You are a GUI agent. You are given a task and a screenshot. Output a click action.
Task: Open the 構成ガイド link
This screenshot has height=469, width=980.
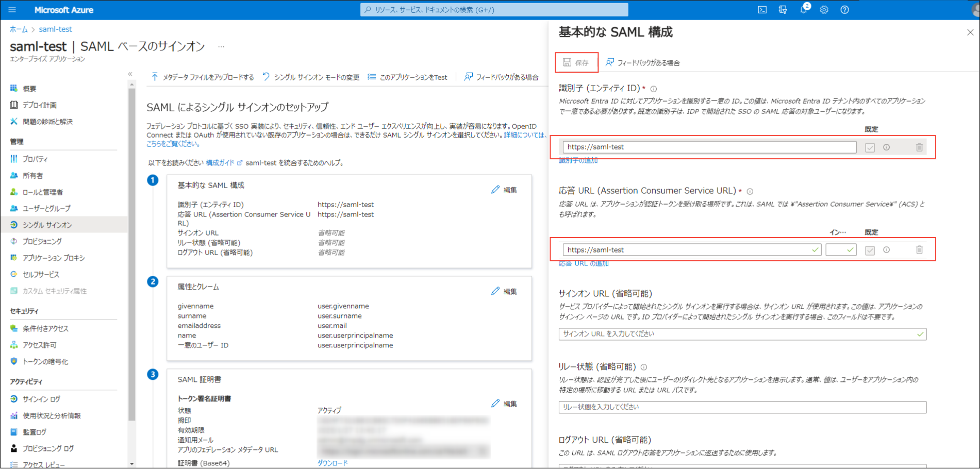pos(224,163)
